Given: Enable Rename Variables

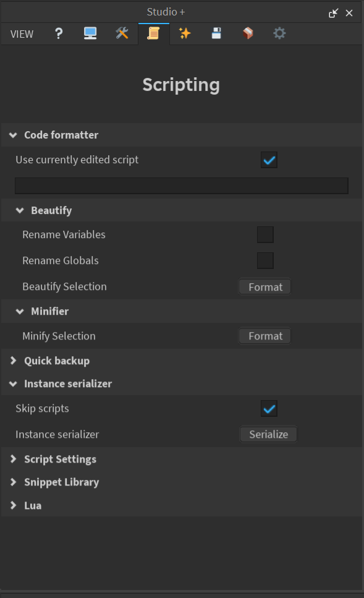Looking at the screenshot, I should click(265, 234).
